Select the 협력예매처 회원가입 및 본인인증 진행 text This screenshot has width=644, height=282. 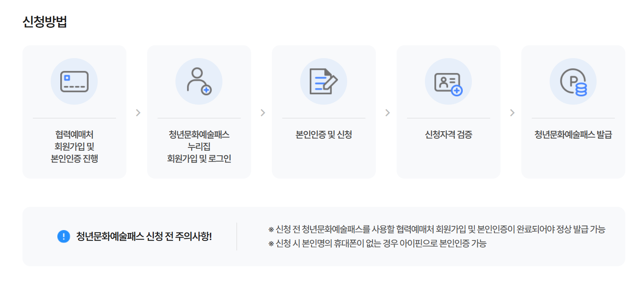click(74, 147)
